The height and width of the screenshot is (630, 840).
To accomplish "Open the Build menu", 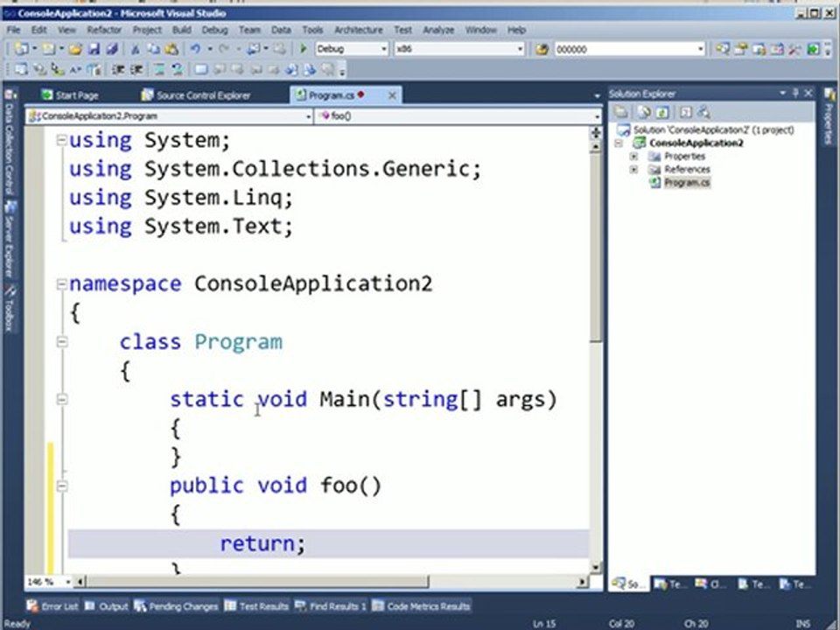I will (182, 30).
